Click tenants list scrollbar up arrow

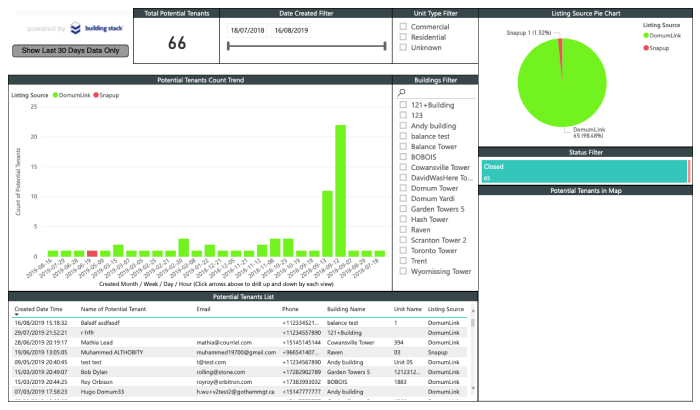tap(473, 311)
